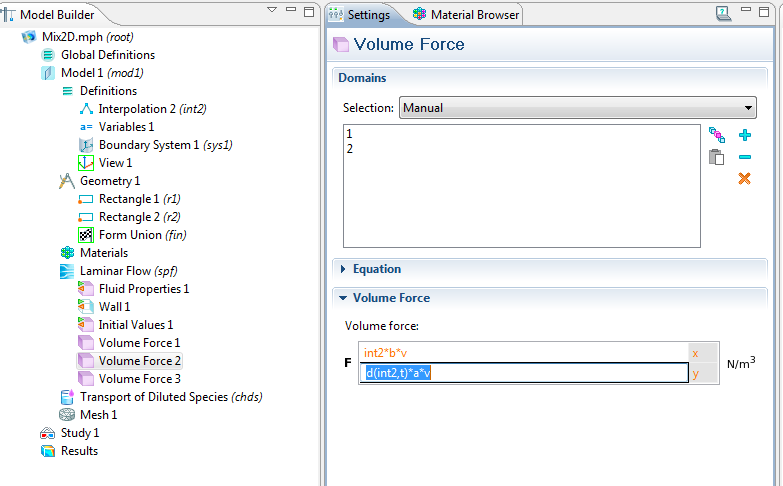Select domain 2 in the selection list
Screen dimensions: 783x486
pyautogui.click(x=350, y=149)
